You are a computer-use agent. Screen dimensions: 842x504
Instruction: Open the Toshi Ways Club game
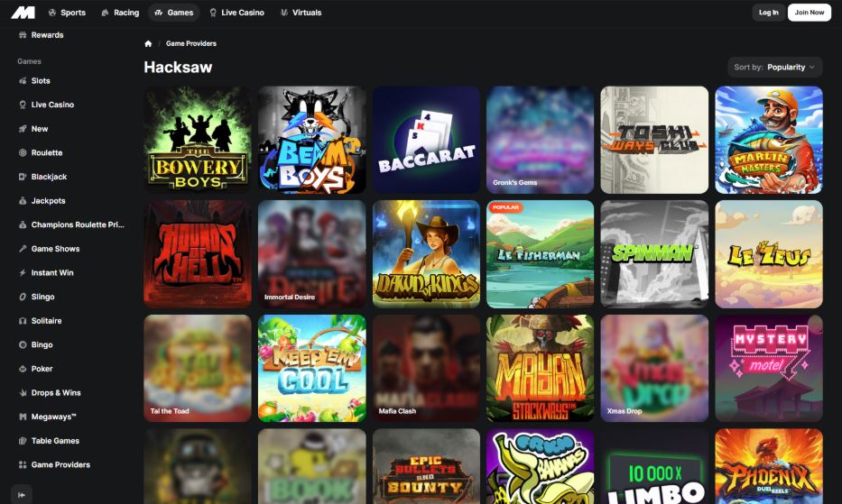pos(654,140)
